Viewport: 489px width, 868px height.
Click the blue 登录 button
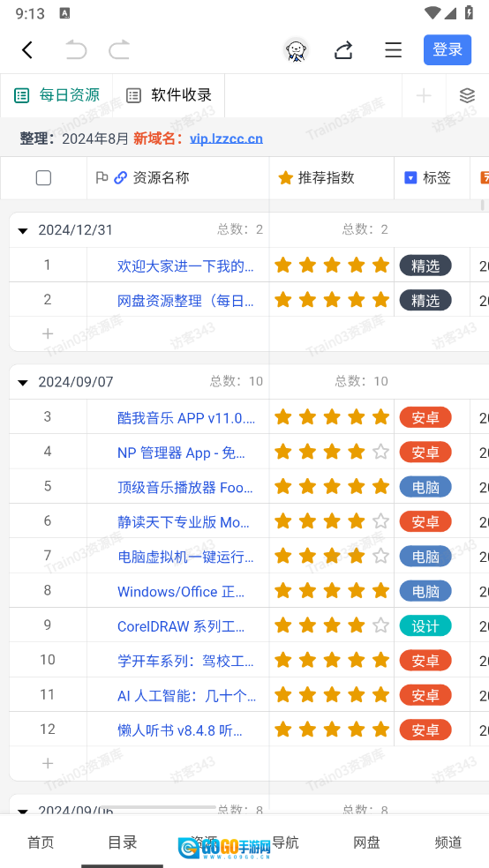tap(448, 49)
